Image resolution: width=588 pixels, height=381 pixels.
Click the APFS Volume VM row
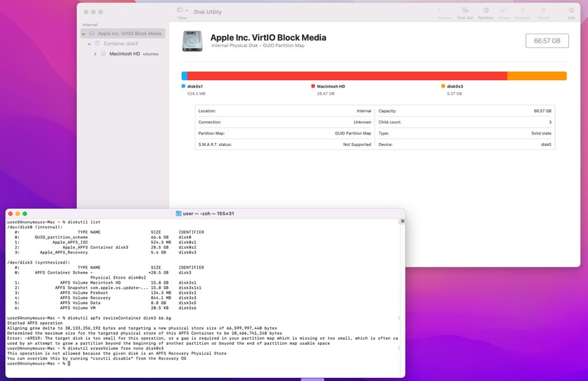(x=105, y=308)
